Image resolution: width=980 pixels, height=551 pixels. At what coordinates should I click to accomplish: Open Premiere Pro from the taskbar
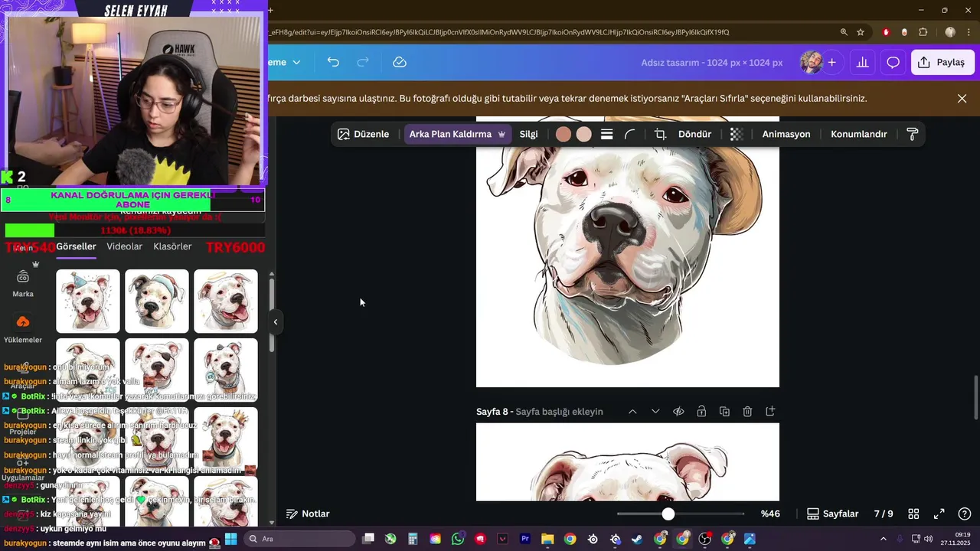point(525,539)
